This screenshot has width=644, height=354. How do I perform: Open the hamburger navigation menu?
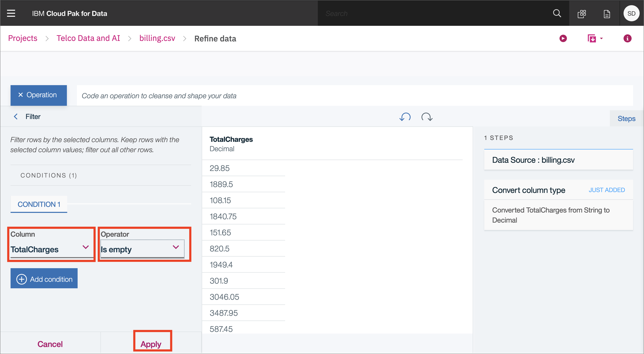tap(11, 13)
